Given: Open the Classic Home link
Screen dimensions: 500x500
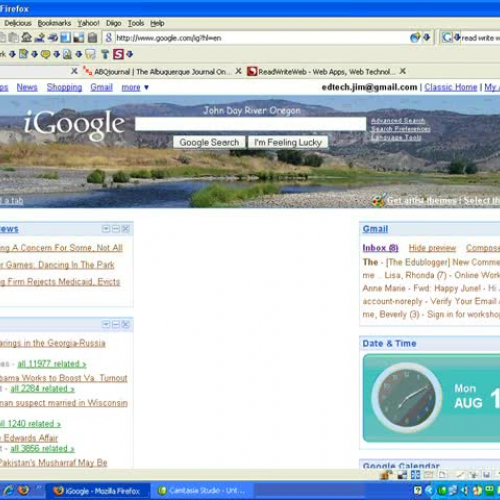Looking at the screenshot, I should point(451,87).
